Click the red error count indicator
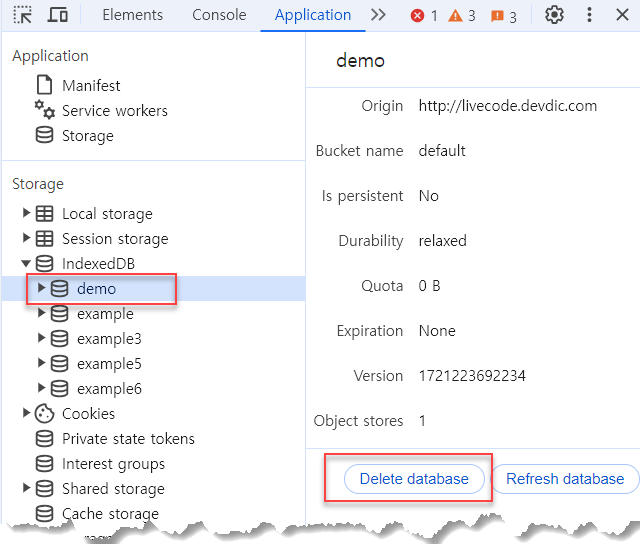 pyautogui.click(x=424, y=16)
